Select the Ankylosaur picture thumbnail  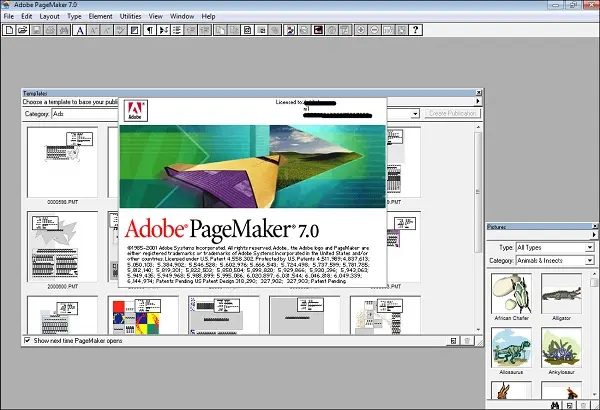coord(561,347)
